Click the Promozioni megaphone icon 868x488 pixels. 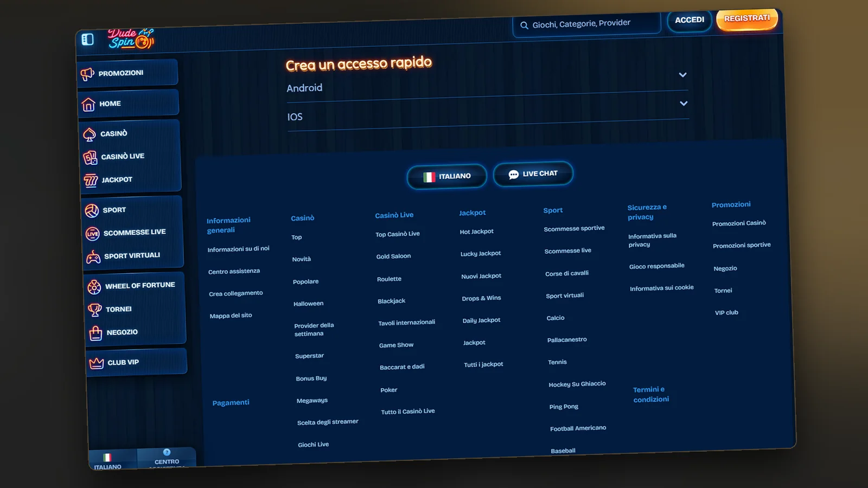point(87,74)
